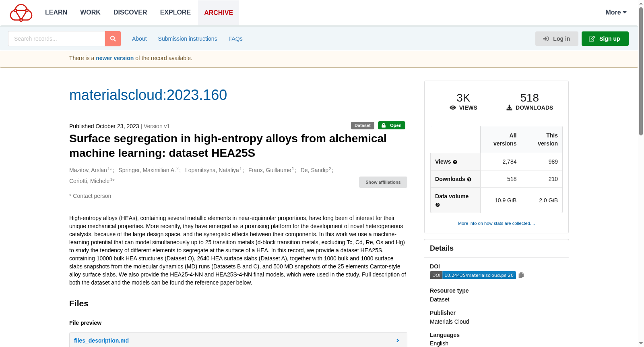Click author Lopanitsyna, Nataliya
Viewport: 644px width, 347px height.
(212, 170)
